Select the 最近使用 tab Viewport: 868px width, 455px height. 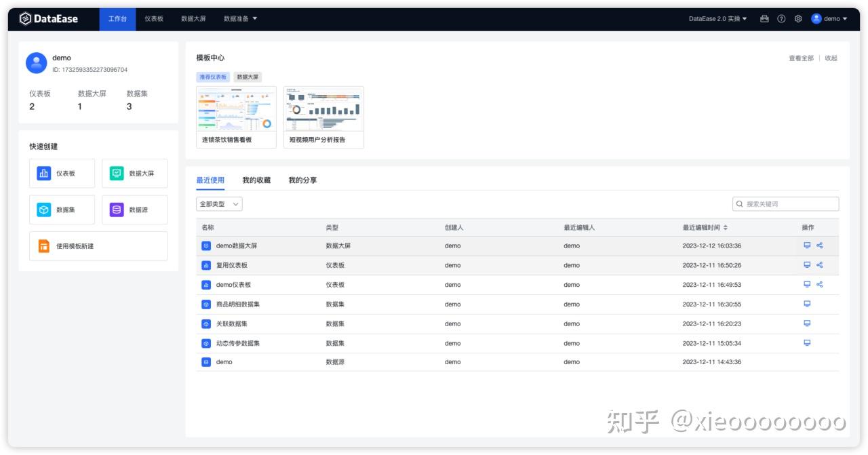[210, 180]
